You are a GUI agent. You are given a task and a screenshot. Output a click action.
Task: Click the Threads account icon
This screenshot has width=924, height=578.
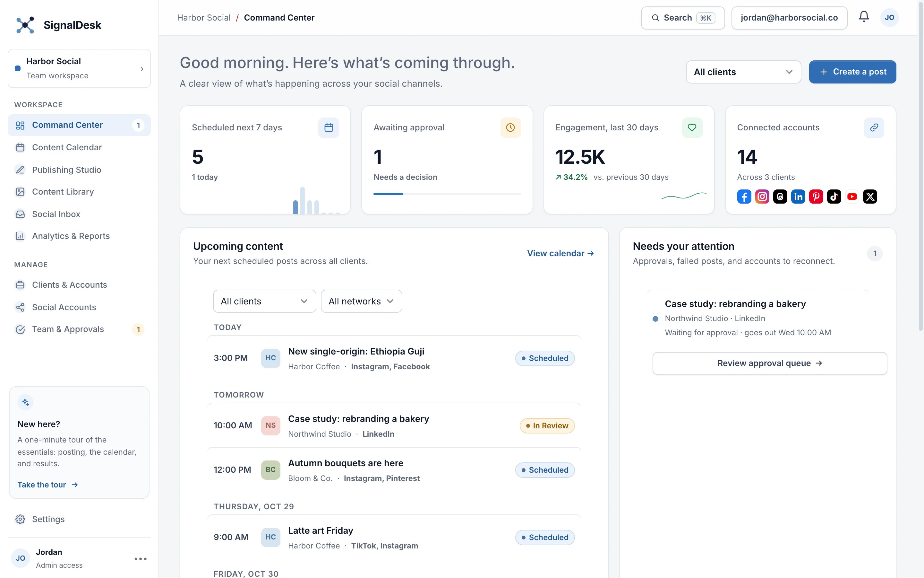click(780, 197)
